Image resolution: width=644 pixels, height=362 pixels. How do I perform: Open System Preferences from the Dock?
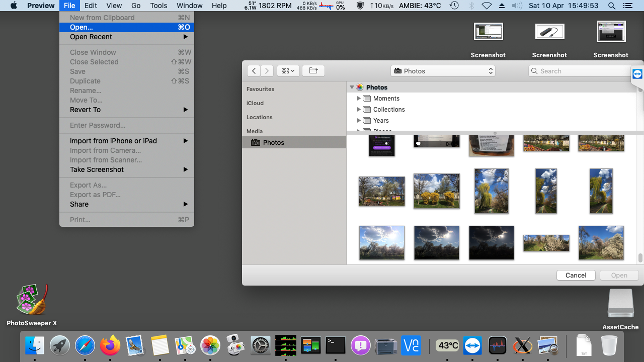(x=261, y=345)
